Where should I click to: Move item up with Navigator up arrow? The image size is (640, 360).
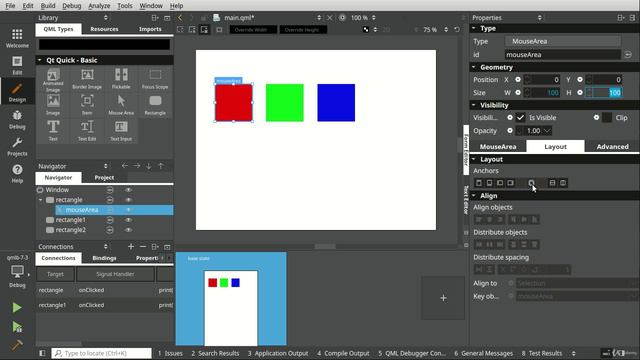tap(161, 166)
